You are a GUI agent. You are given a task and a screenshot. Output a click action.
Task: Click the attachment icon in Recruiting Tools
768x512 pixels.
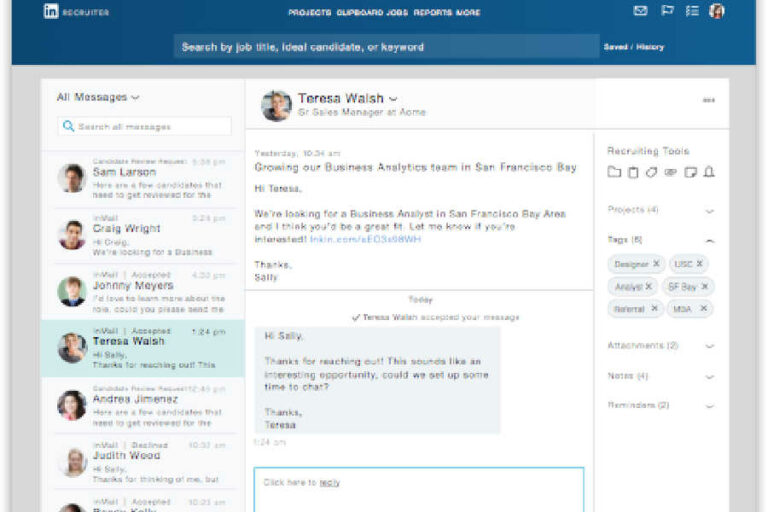(x=670, y=172)
